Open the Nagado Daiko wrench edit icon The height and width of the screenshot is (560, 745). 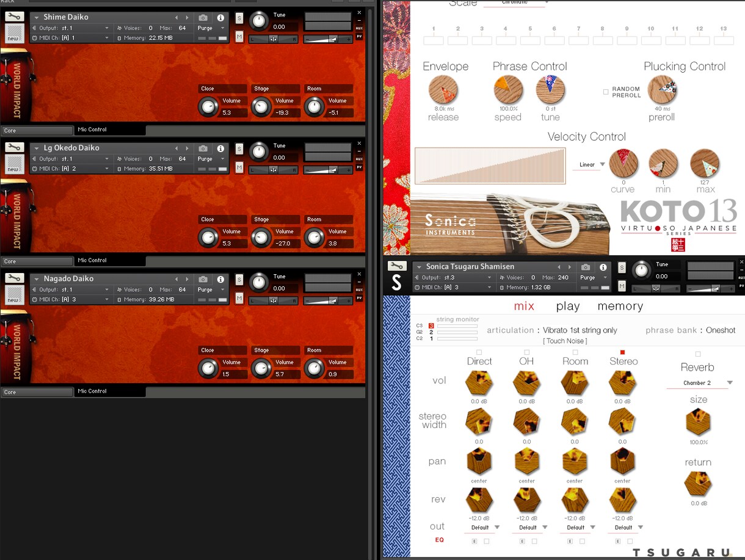(x=15, y=278)
